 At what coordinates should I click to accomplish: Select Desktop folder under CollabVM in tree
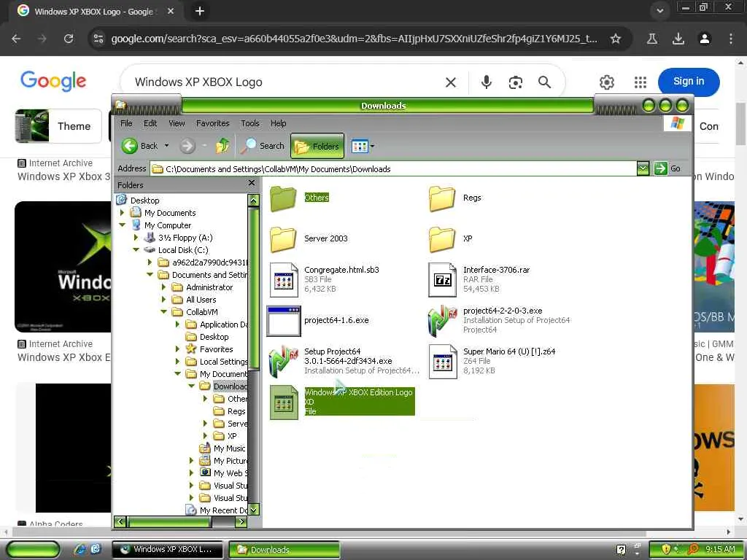click(214, 337)
